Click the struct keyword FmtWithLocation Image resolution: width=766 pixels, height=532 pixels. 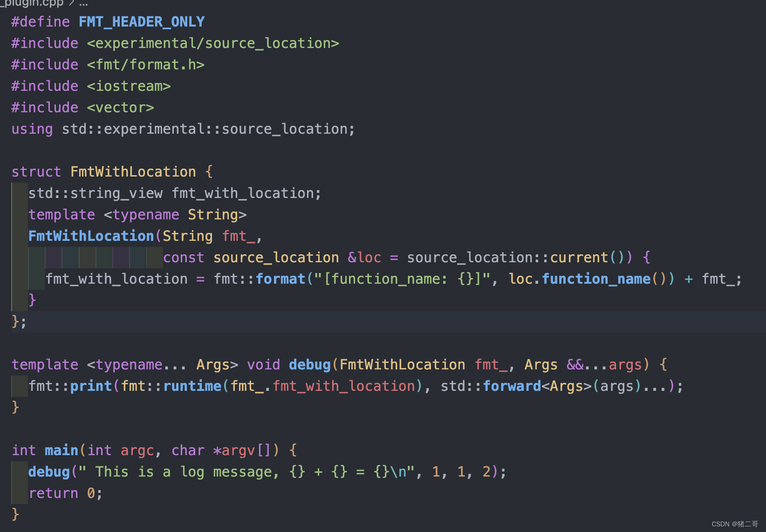133,171
